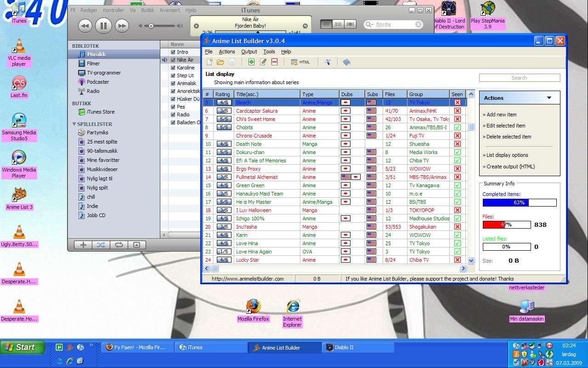Toggle the Seen mark for Bleach

[x=457, y=103]
